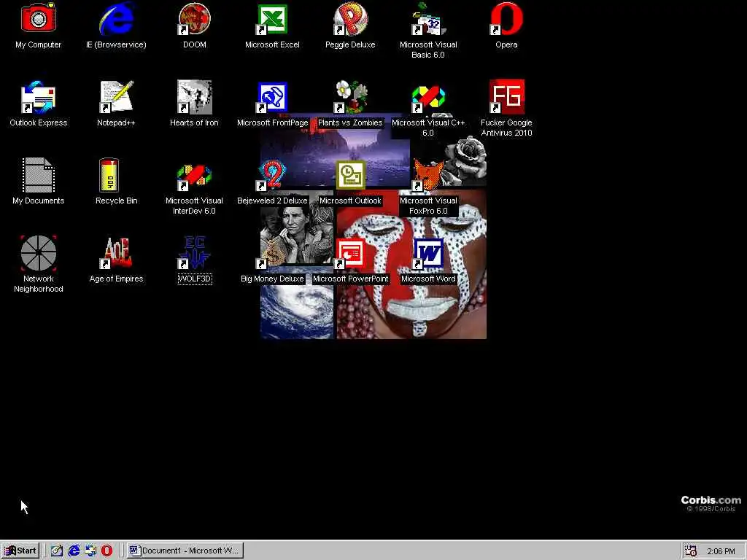Click the 2:06 PM system clock
Screen dimensions: 747x560
point(721,551)
